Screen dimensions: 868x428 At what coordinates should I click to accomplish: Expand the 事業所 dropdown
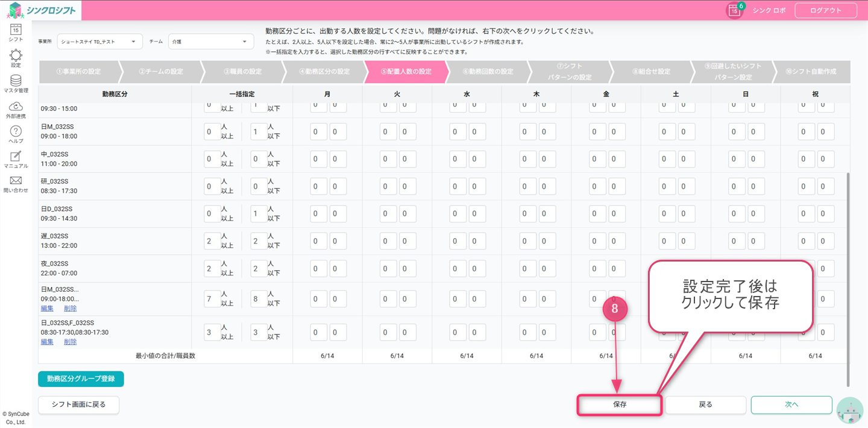(99, 42)
